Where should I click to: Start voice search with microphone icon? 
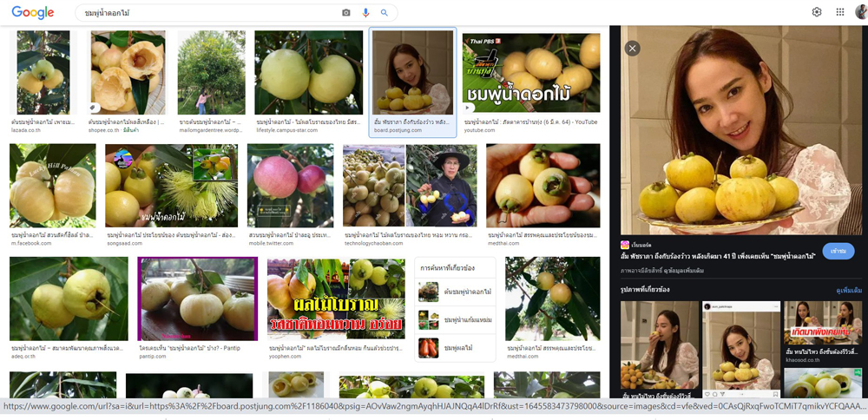(365, 13)
